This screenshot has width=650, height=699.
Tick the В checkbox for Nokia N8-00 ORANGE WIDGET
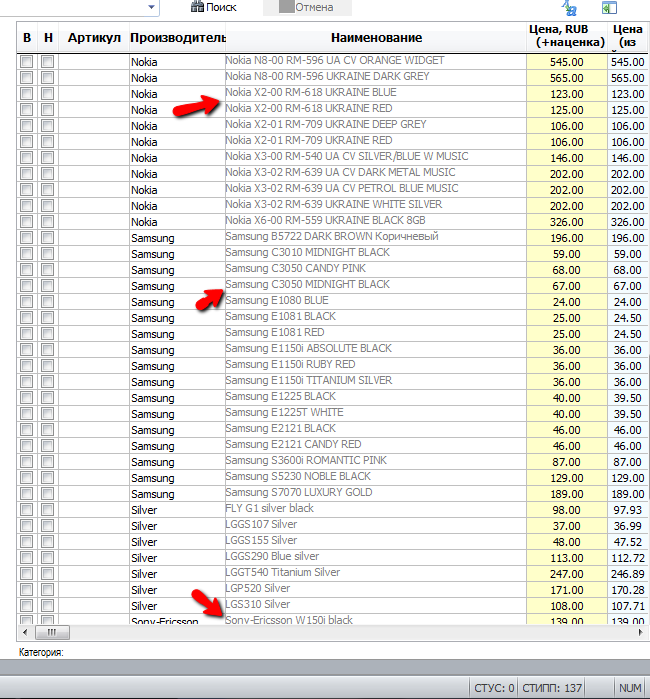click(27, 62)
